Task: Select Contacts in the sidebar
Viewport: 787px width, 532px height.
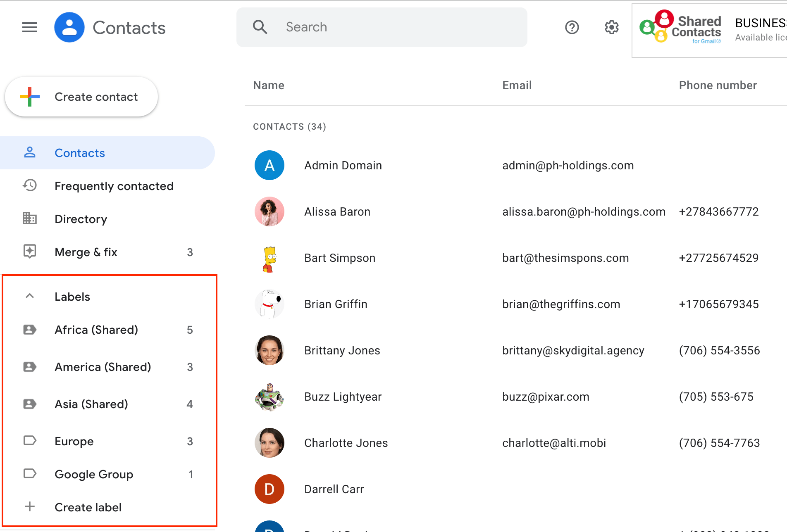Action: [107, 153]
